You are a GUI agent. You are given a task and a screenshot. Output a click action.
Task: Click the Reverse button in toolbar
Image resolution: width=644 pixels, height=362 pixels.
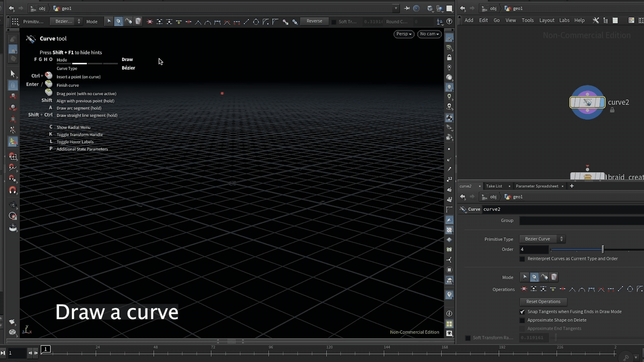click(314, 21)
